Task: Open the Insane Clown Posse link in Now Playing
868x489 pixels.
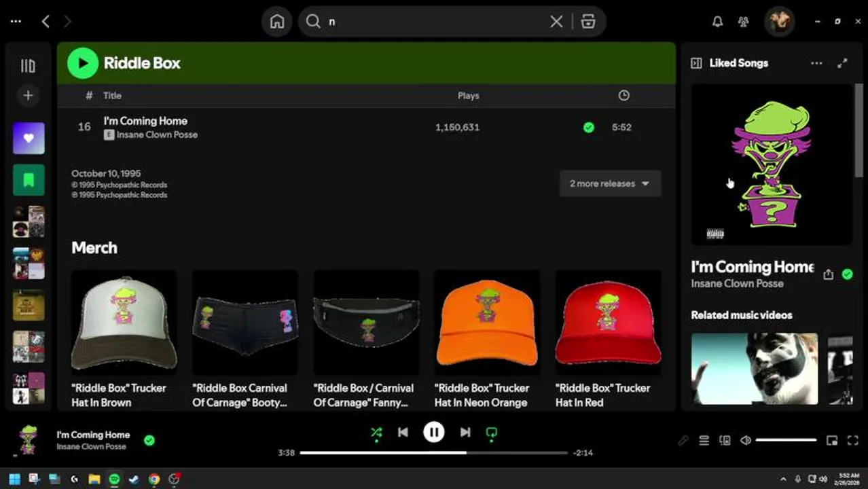Action: pos(737,284)
